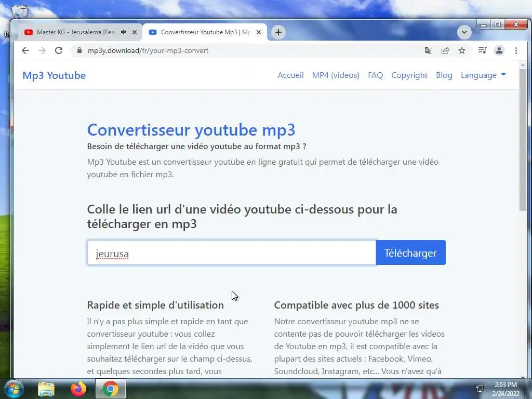
Task: Click the share page icon
Action: 445,50
